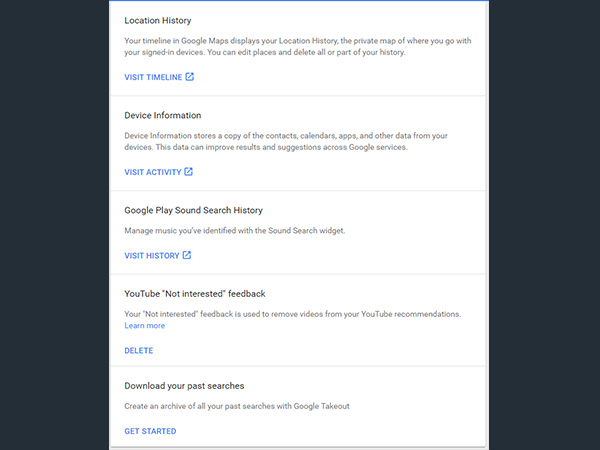This screenshot has width=600, height=450.
Task: Select the Location History heading
Action: pyautogui.click(x=158, y=20)
